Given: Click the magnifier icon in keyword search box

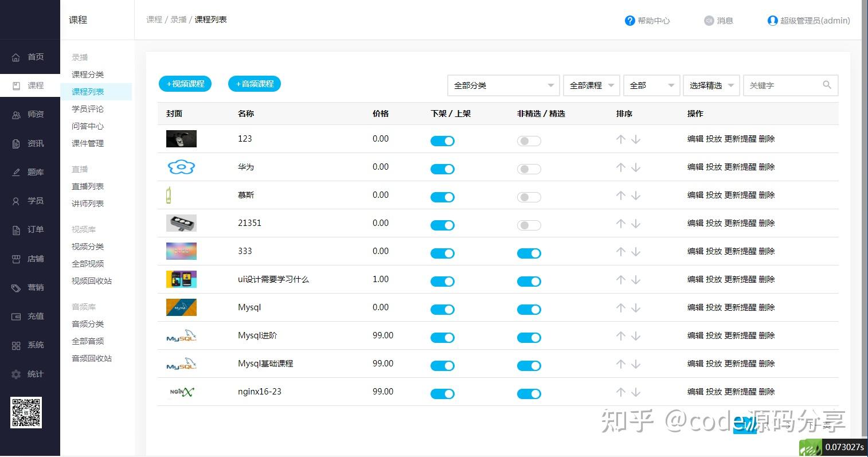Looking at the screenshot, I should (x=827, y=85).
